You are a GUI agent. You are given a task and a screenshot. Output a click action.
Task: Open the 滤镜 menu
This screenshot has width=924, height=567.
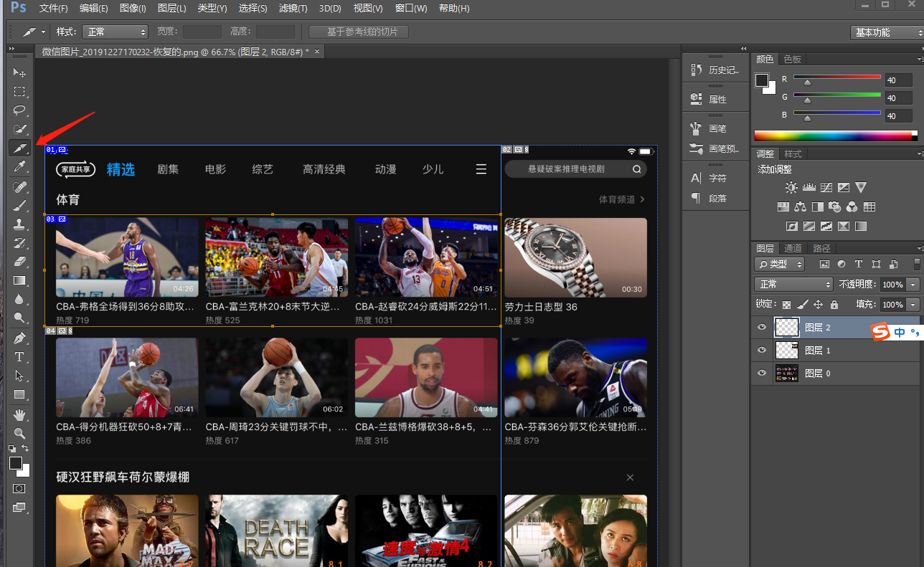click(292, 8)
